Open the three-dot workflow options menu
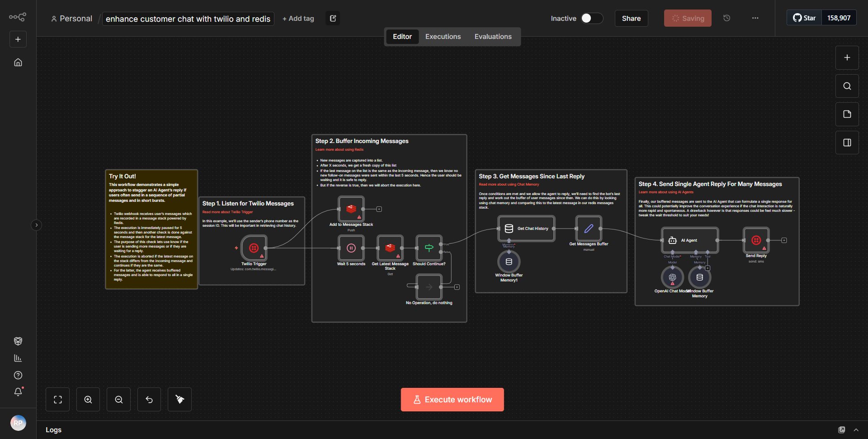868x439 pixels. pyautogui.click(x=755, y=18)
